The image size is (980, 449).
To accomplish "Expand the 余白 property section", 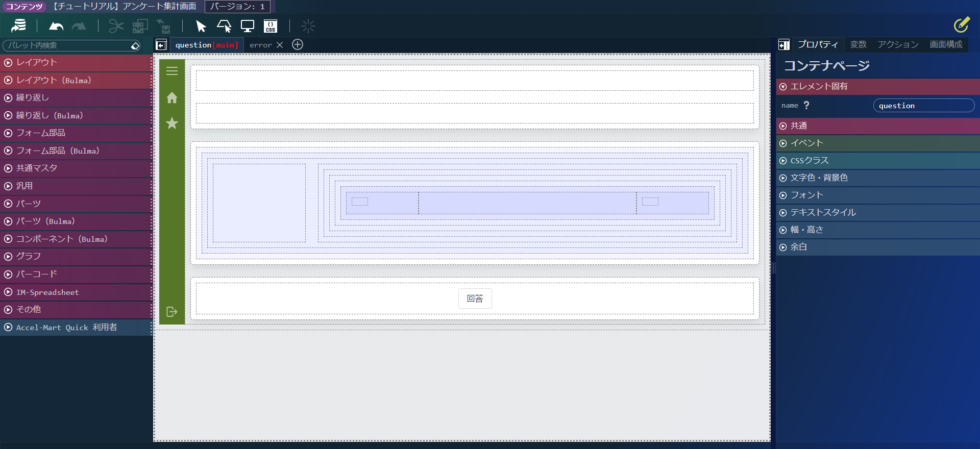I will click(x=878, y=247).
